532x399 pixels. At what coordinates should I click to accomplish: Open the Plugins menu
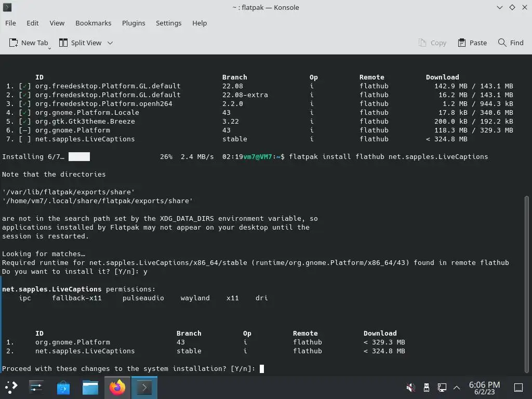(x=134, y=23)
